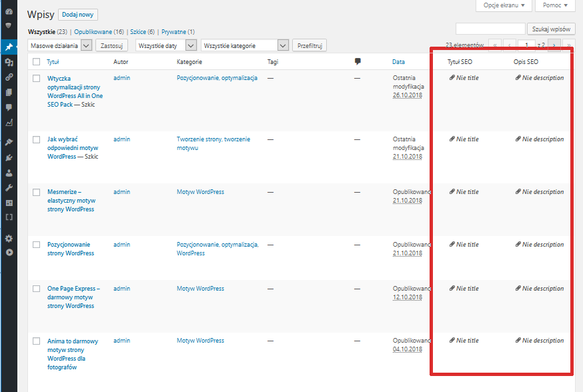Show the Opublikowane (16) posts view
Viewport: 583px width, 392px height.
coord(99,32)
